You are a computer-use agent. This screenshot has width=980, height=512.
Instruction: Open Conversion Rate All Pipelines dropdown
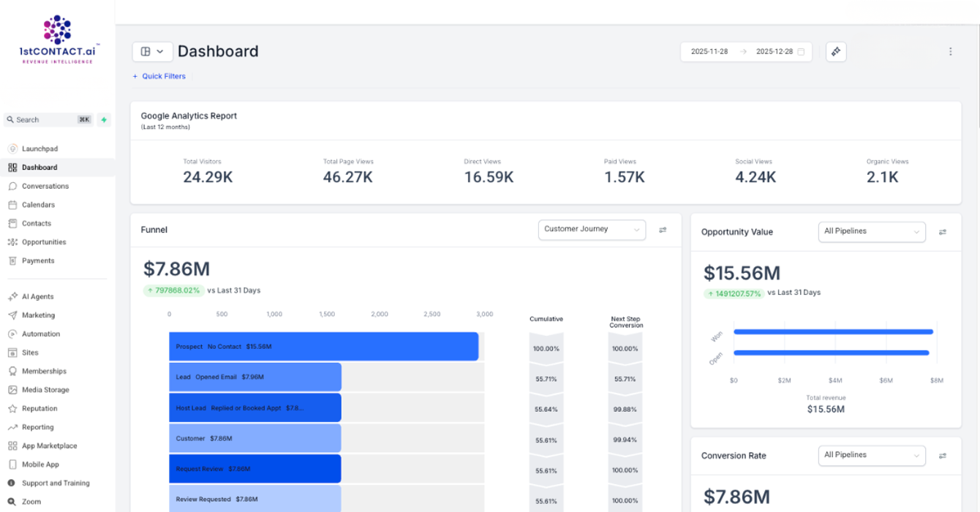pyautogui.click(x=871, y=456)
